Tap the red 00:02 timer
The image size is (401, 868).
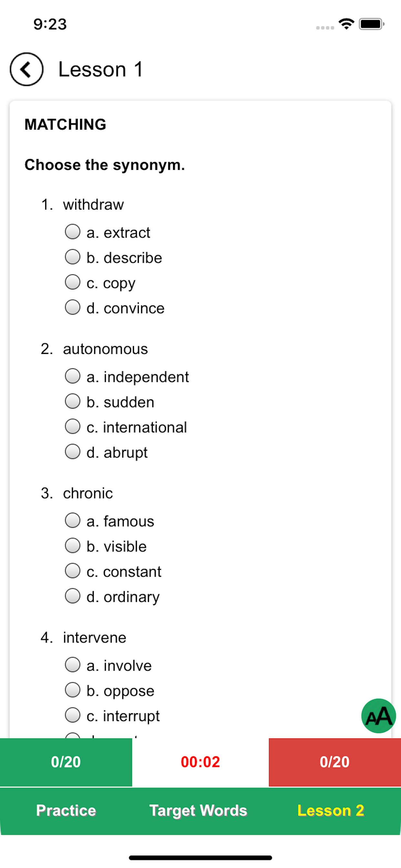(x=200, y=762)
